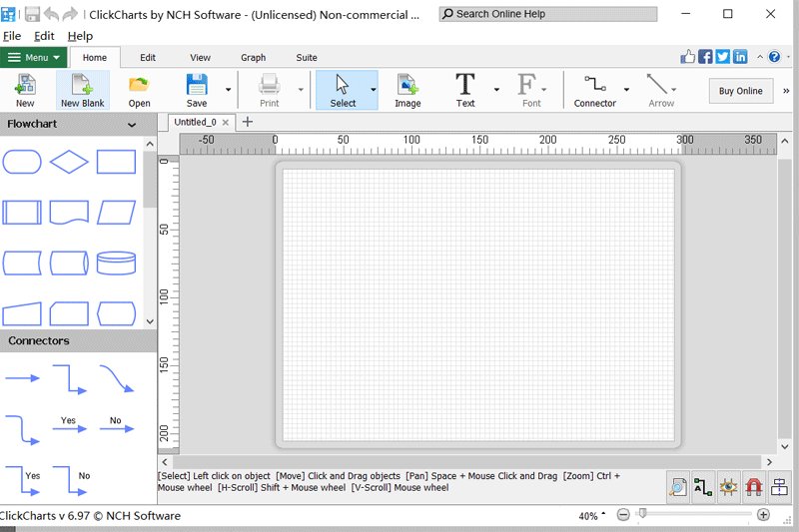Expand the Select tool dropdown arrow
This screenshot has width=799, height=532.
(374, 90)
